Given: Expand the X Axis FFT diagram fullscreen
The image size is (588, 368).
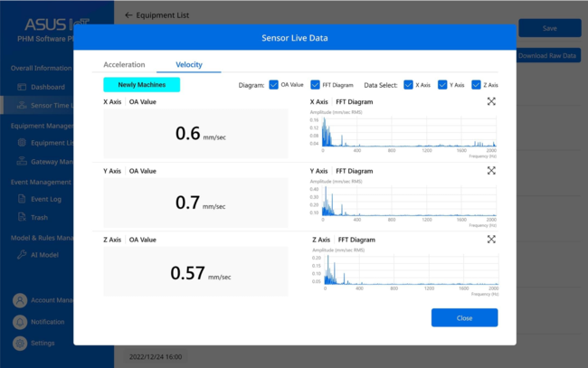Looking at the screenshot, I should (x=491, y=102).
